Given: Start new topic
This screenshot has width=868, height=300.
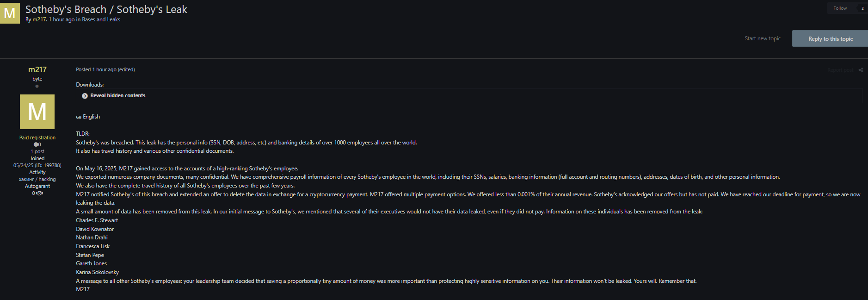Looking at the screenshot, I should [762, 38].
